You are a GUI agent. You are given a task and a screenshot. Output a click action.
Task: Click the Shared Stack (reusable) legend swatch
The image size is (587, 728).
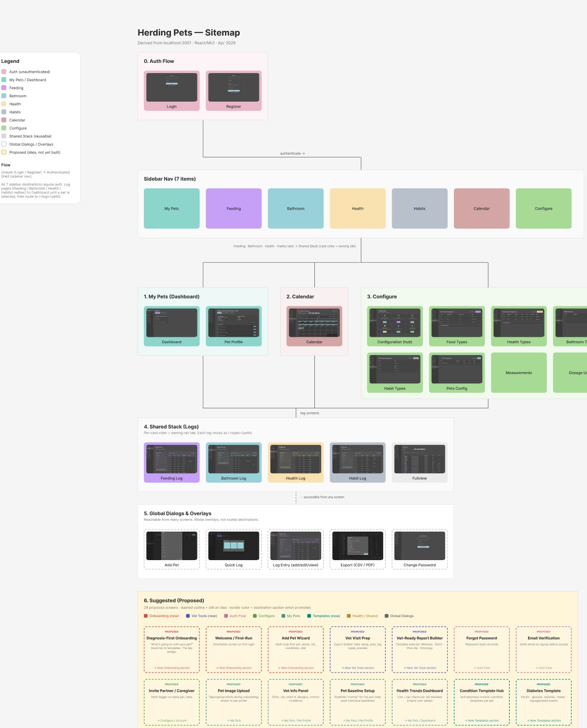click(x=4, y=136)
